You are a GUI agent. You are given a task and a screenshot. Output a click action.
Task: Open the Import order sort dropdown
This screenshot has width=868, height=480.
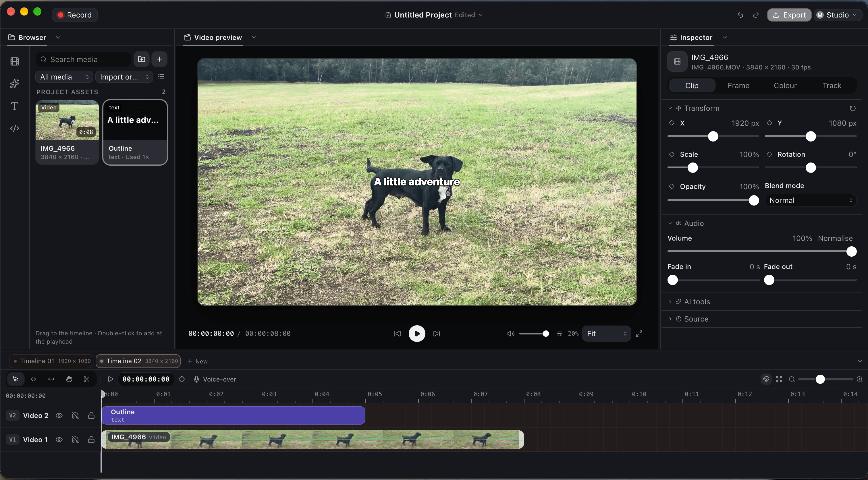coord(124,77)
